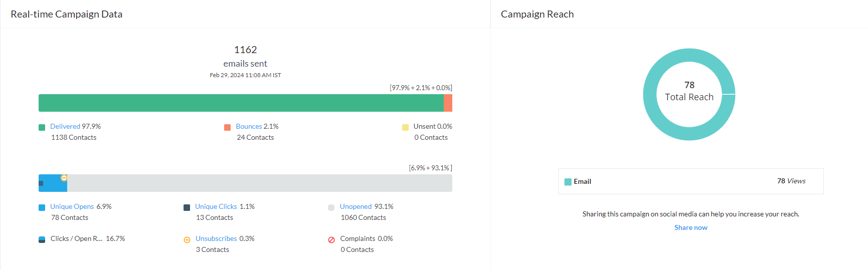
Task: Open the Unopened contacts link
Action: click(x=356, y=206)
